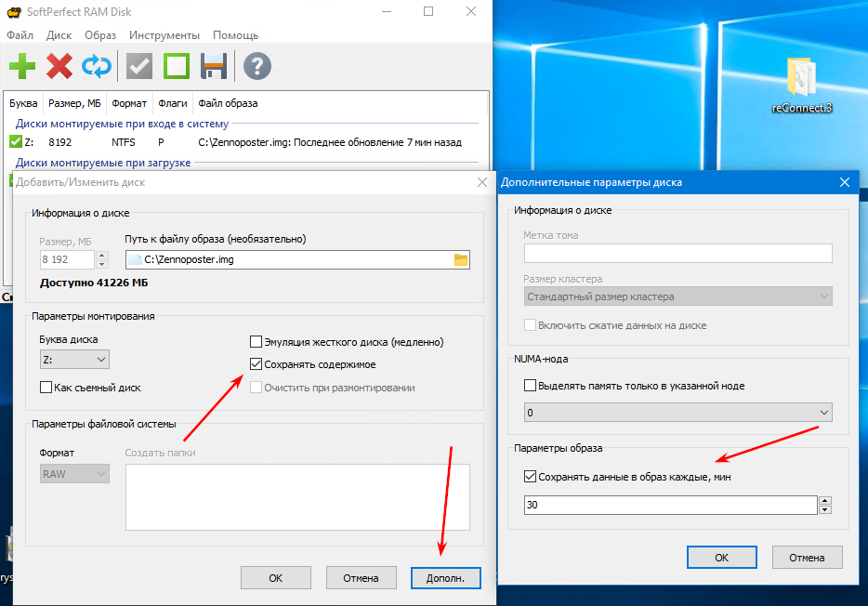This screenshot has height=606, width=868.
Task: Click Отмена in Добавить/Изменить диск dialog
Action: [361, 578]
